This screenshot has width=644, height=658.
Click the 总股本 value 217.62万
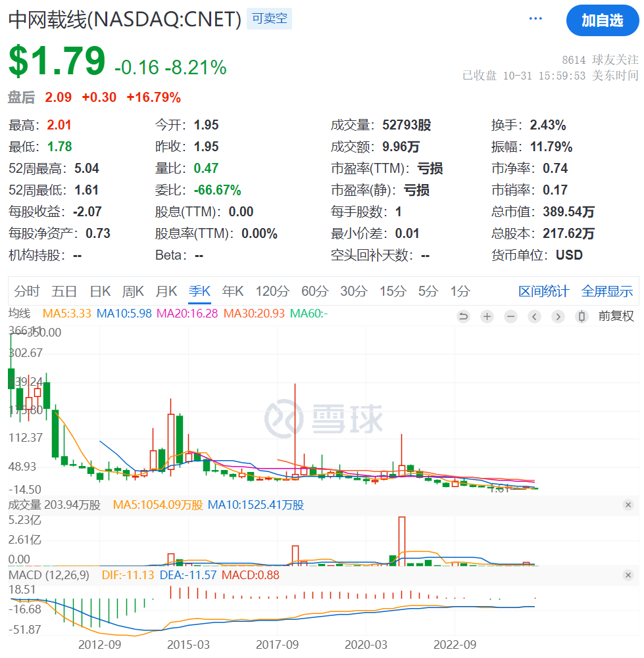pos(569,233)
